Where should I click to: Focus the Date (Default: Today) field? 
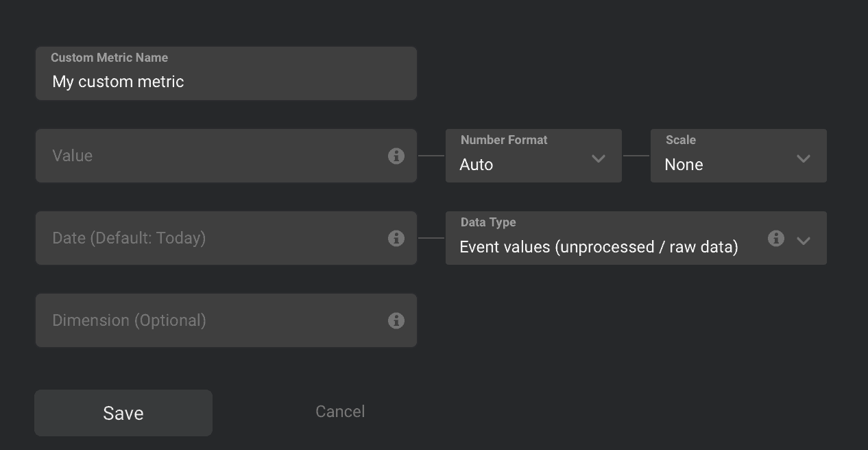[206, 238]
